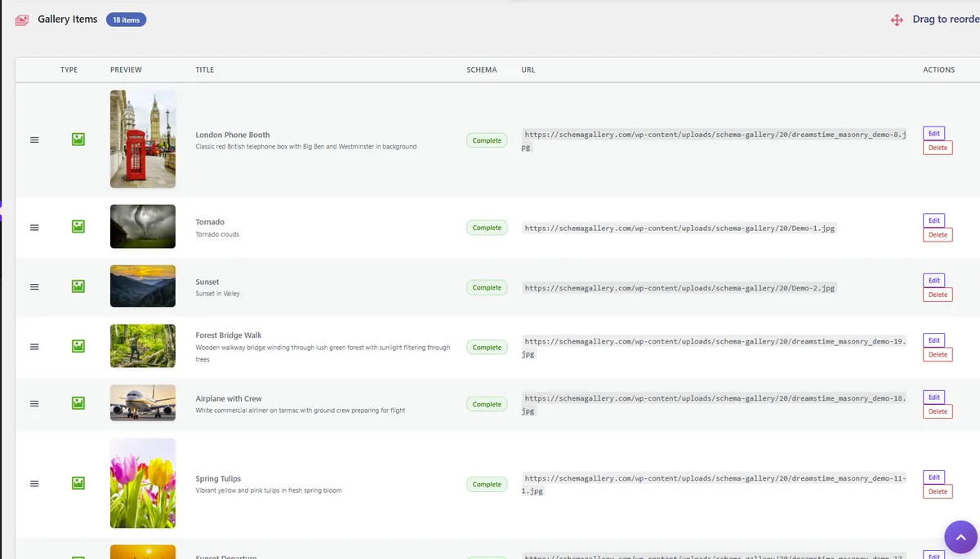Viewport: 980px width, 559px height.
Task: Click image type icon in Airplane with Crew row
Action: pos(78,403)
